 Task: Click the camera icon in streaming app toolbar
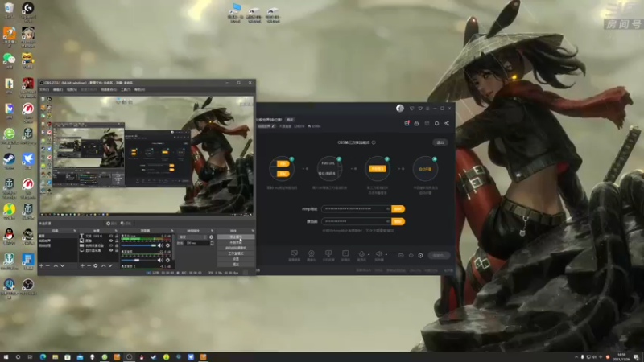(x=312, y=253)
